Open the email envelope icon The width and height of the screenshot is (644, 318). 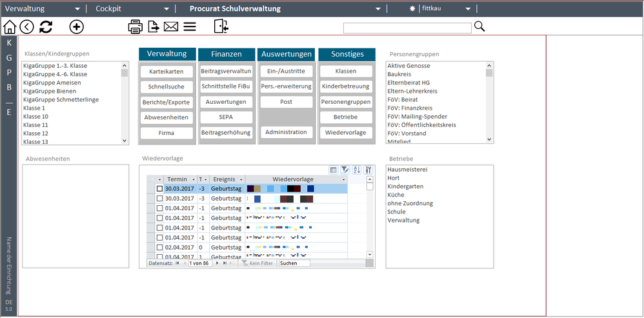click(x=171, y=27)
